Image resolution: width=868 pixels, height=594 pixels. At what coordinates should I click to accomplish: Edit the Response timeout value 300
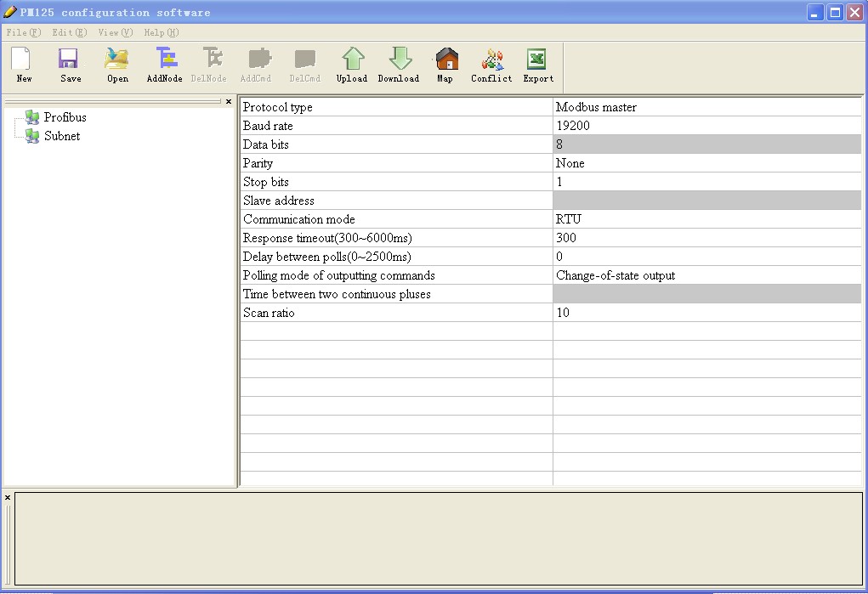point(706,238)
